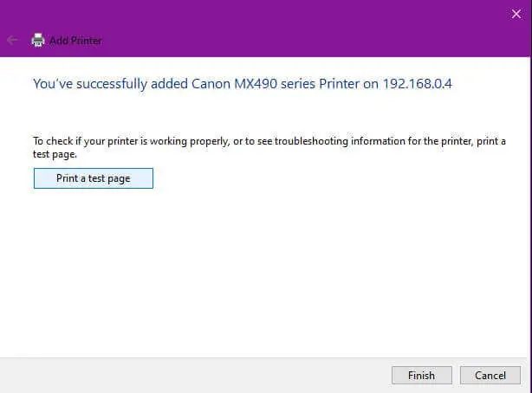Click the word 'series' in the heading

click(298, 84)
